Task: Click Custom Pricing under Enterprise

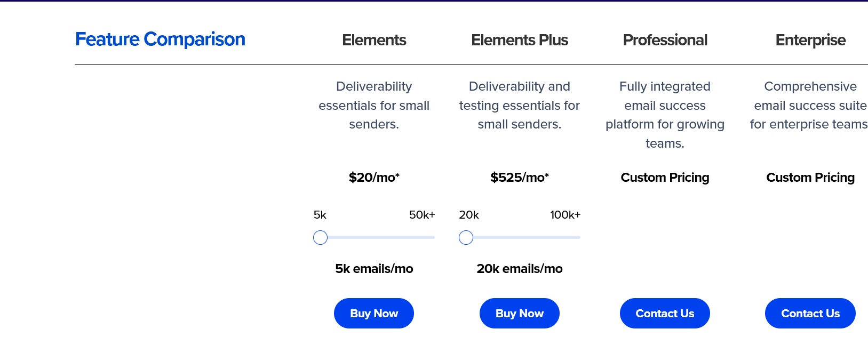Action: pyautogui.click(x=810, y=178)
